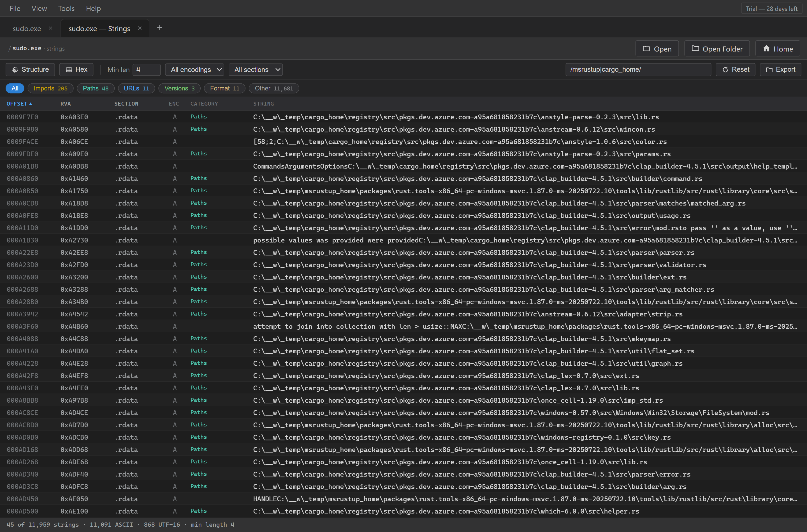
Task: Edit the Min len field
Action: tap(146, 69)
